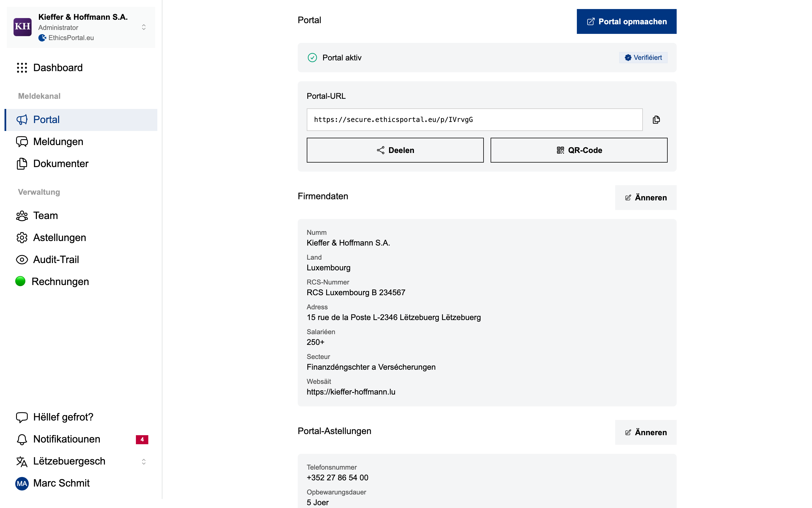
Task: Click the QR code icon
Action: 560,150
